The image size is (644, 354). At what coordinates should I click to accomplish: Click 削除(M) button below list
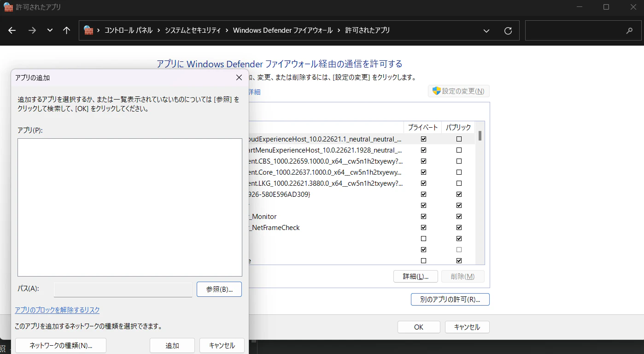463,277
